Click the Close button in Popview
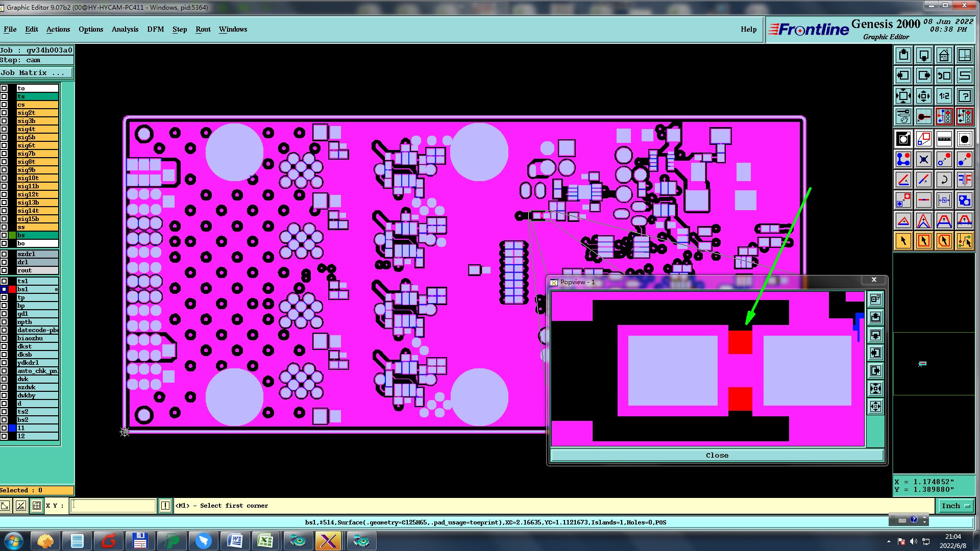This screenshot has width=980, height=551. [x=717, y=455]
